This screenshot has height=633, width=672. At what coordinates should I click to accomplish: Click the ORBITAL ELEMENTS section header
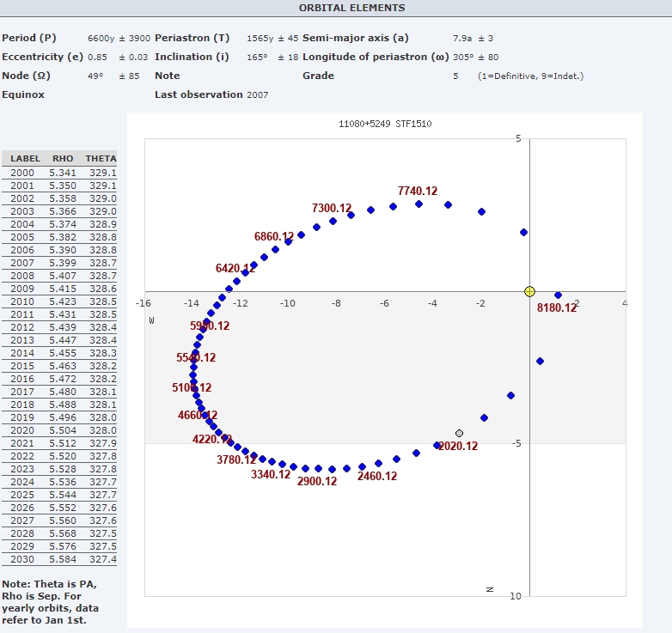pos(351,8)
